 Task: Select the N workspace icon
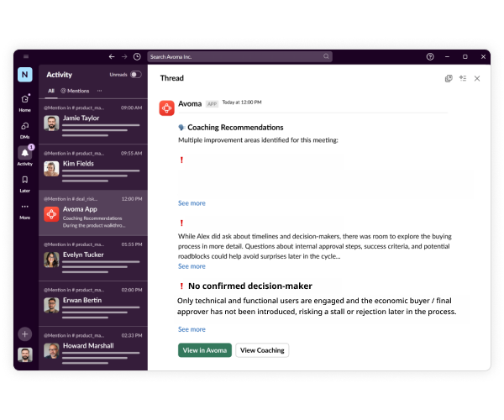click(x=24, y=75)
